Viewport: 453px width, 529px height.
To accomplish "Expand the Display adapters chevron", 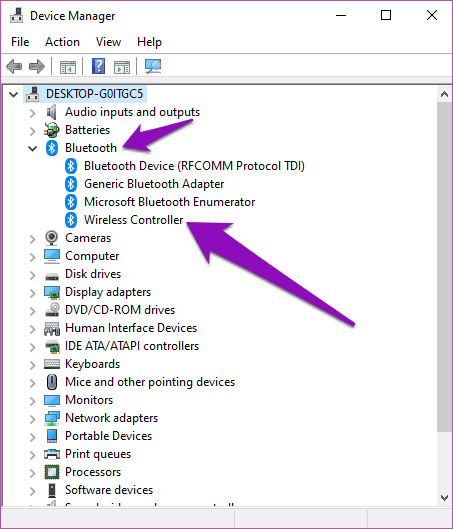I will tap(33, 293).
